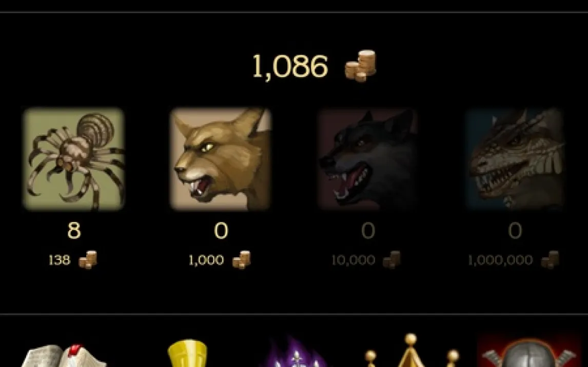Click the 10,000 gold price label
The width and height of the screenshot is (588, 367).
click(x=353, y=260)
